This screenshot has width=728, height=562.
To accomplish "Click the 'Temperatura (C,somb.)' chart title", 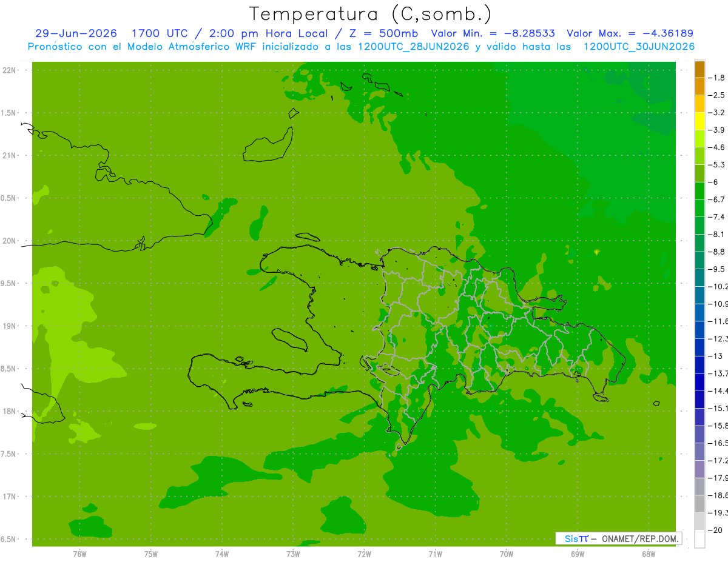I will pyautogui.click(x=371, y=14).
